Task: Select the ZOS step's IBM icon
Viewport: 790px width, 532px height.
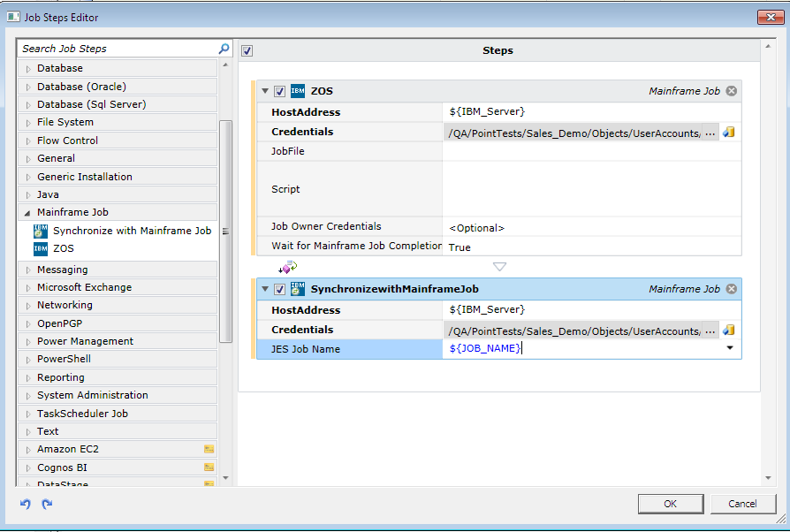Action: point(296,90)
